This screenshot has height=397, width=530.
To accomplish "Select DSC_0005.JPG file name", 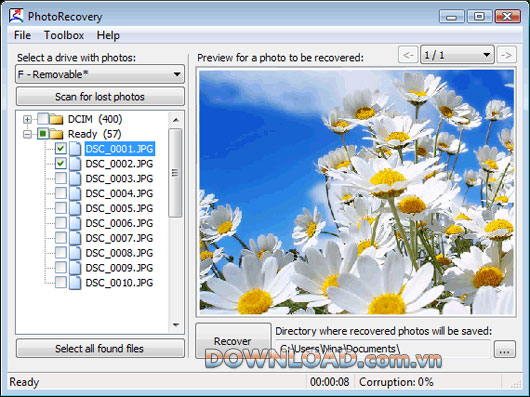I will click(120, 208).
